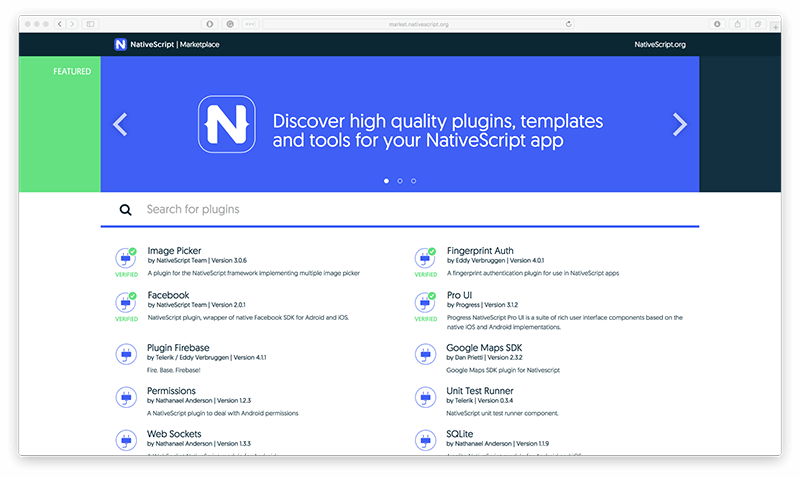Open the NativeScript.org link
This screenshot has width=800, height=478.
pyautogui.click(x=660, y=44)
